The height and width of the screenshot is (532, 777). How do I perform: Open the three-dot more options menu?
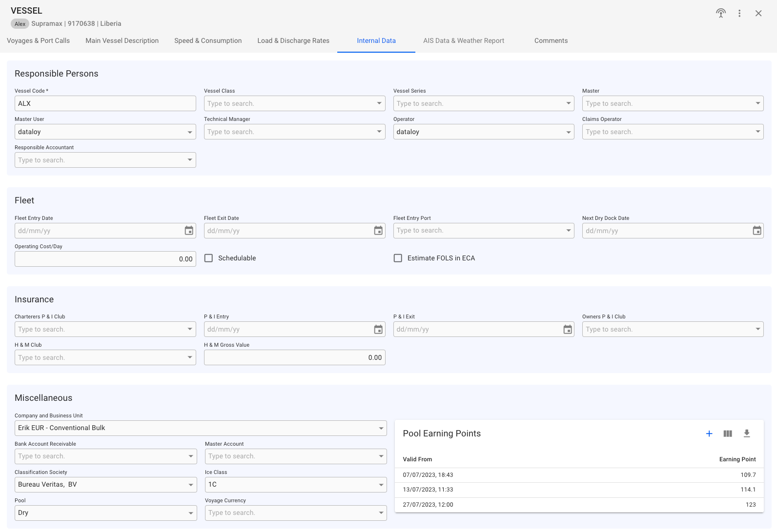click(739, 13)
